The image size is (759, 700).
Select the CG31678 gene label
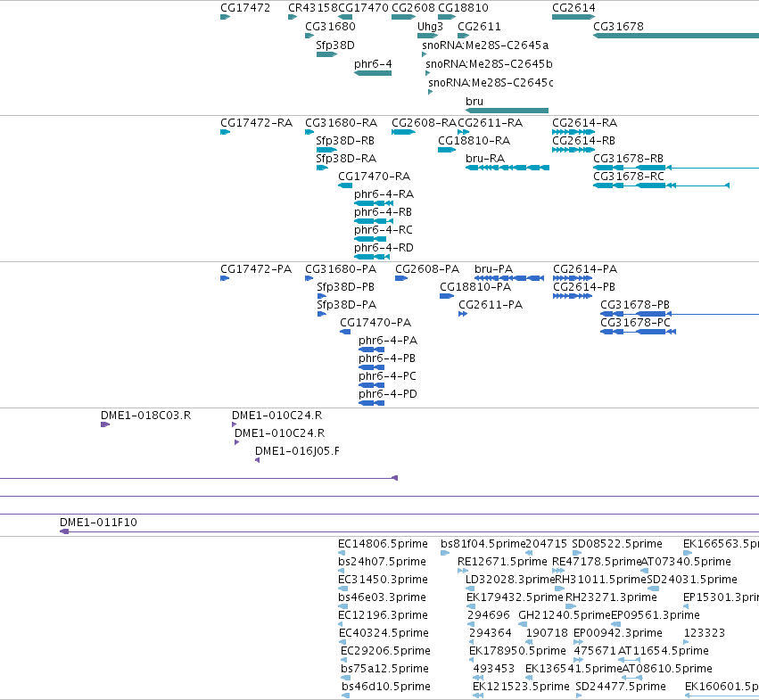618,27
